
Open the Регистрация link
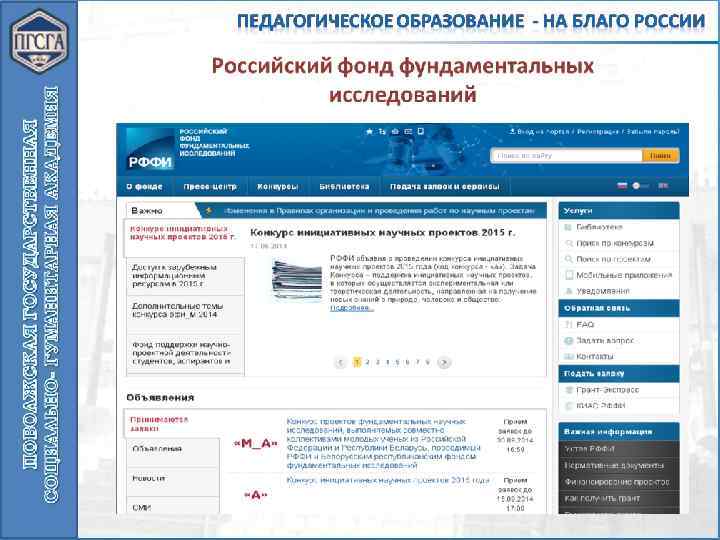click(x=598, y=132)
